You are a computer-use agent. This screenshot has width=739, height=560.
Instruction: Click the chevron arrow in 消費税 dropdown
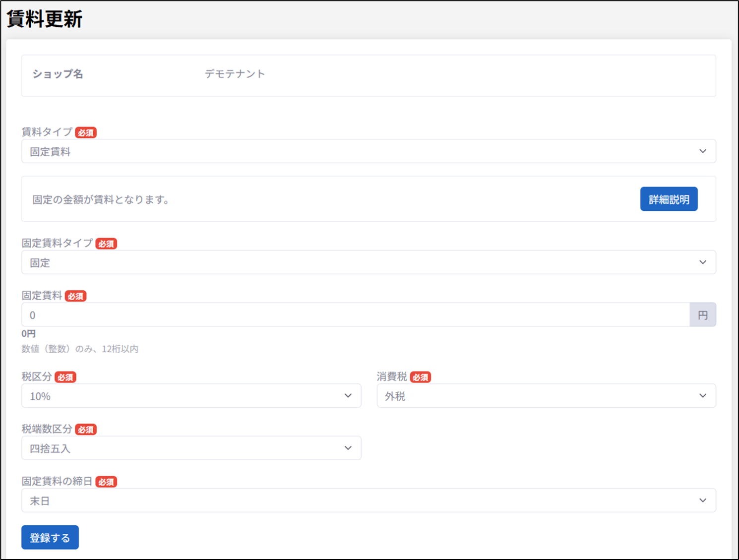click(702, 396)
